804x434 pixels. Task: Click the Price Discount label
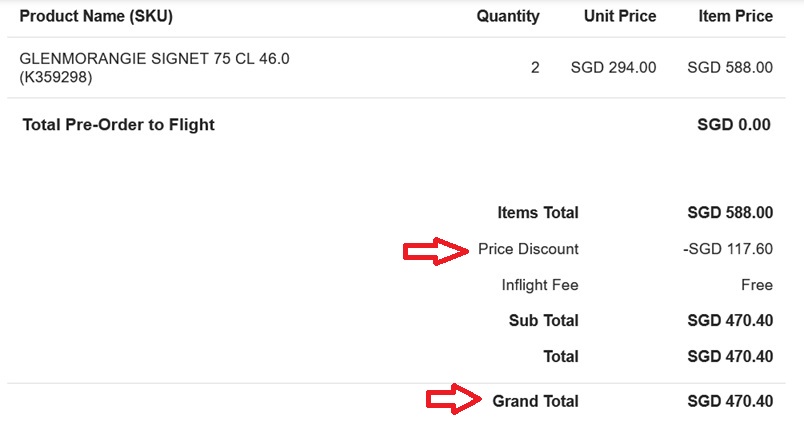tap(528, 249)
